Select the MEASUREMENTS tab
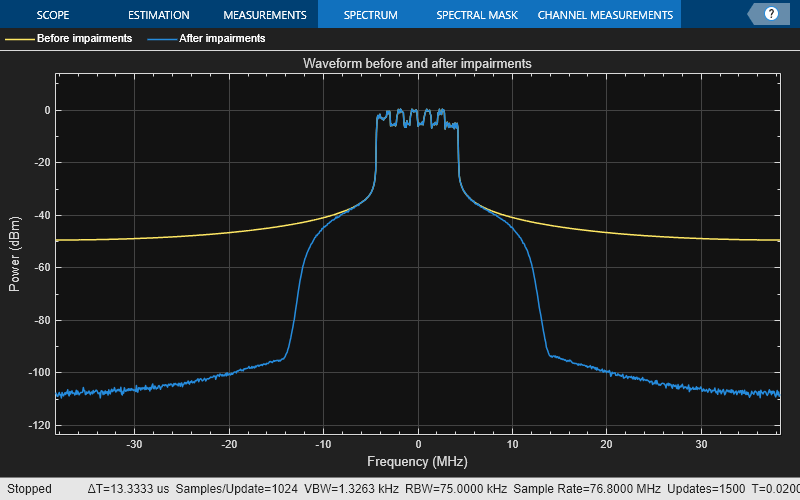The width and height of the screenshot is (800, 500). tap(265, 15)
